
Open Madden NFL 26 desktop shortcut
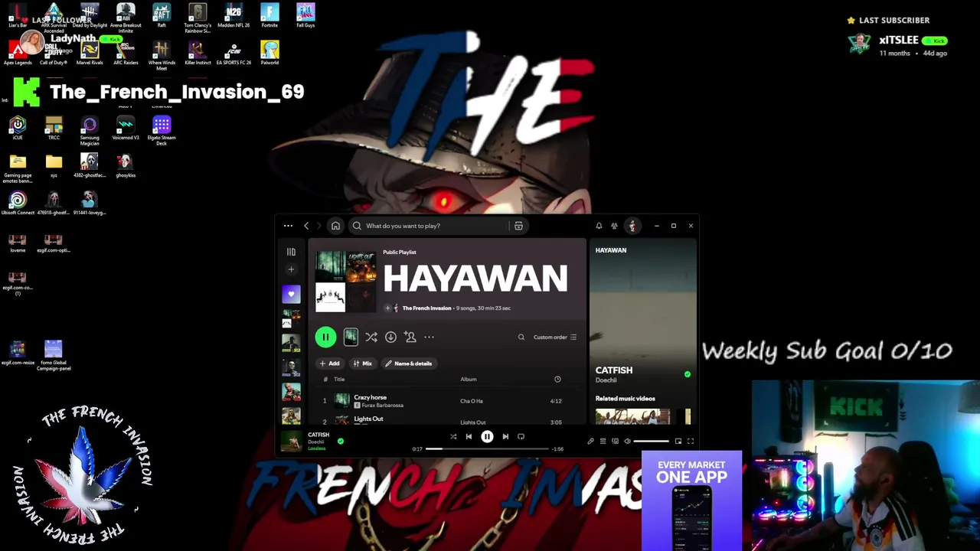(234, 15)
